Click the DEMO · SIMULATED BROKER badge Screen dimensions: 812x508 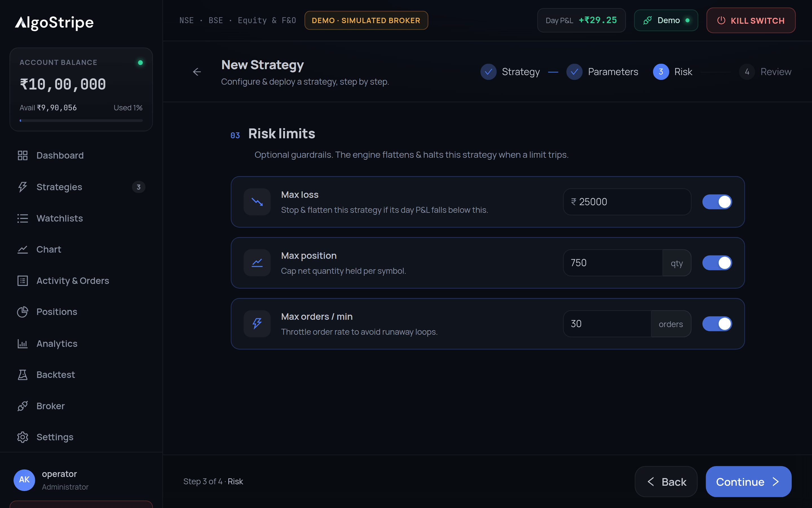pyautogui.click(x=366, y=21)
